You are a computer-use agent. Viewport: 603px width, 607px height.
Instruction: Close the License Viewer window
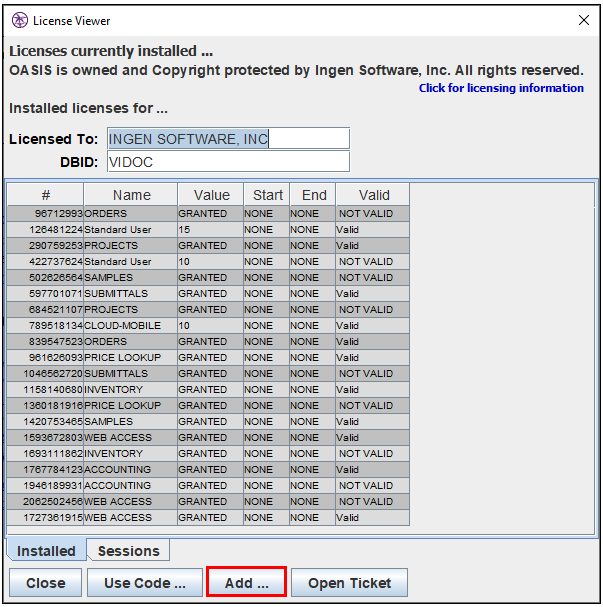coord(584,20)
